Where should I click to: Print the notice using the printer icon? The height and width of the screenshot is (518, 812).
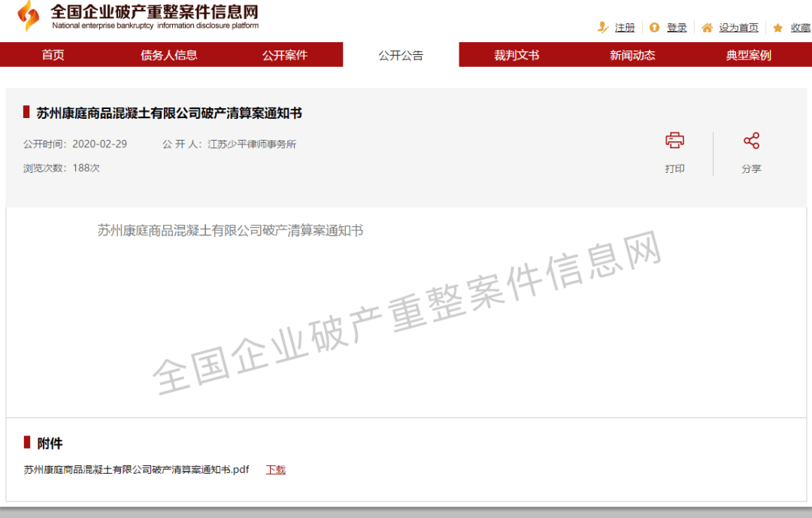click(x=674, y=141)
